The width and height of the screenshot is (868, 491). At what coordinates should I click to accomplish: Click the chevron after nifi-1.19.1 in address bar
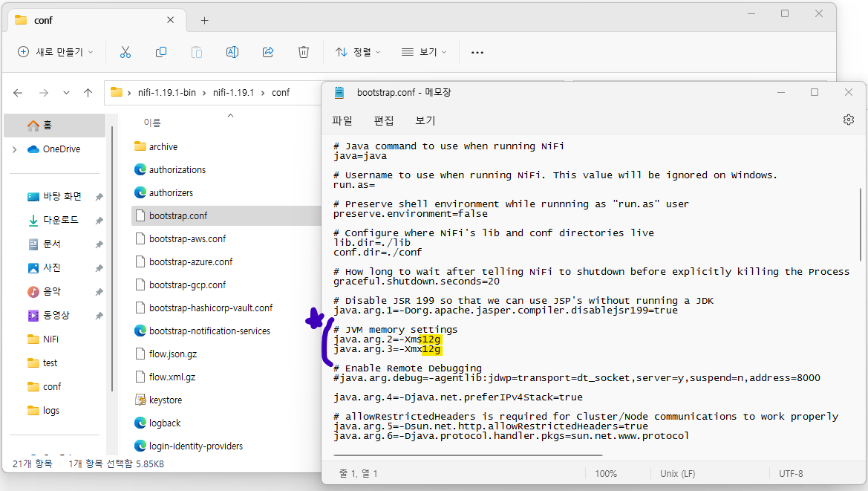[x=262, y=93]
